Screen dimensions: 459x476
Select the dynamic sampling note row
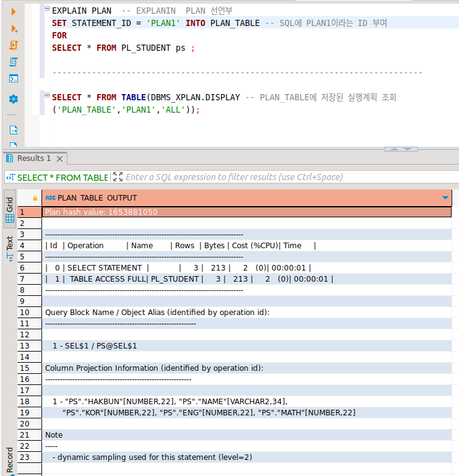click(247, 457)
